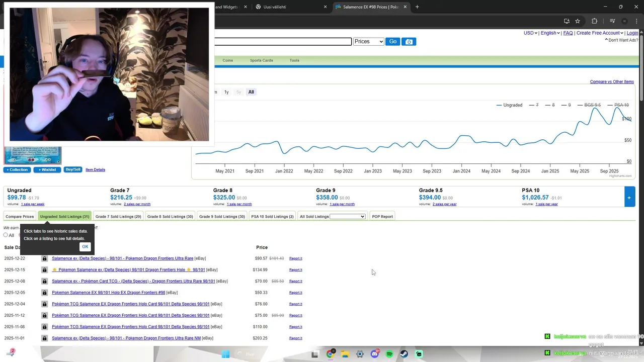
Task: Click the + Collection button
Action: [17, 170]
